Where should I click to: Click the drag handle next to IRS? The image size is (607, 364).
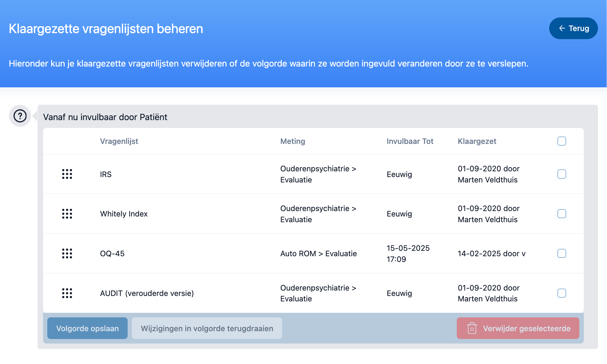66,174
